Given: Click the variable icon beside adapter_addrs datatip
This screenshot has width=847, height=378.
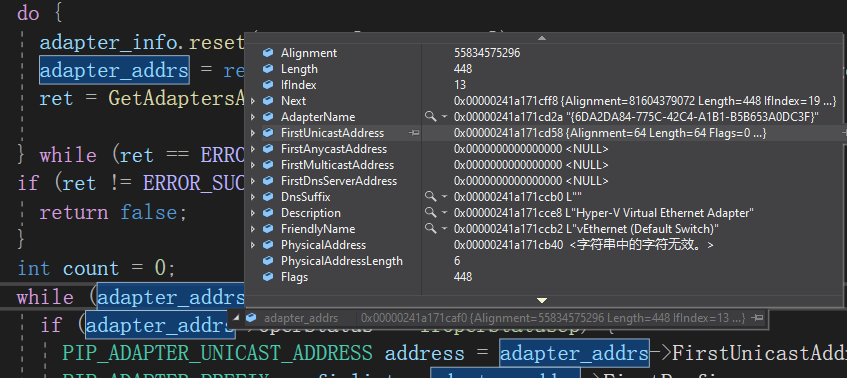Looking at the screenshot, I should [251, 318].
